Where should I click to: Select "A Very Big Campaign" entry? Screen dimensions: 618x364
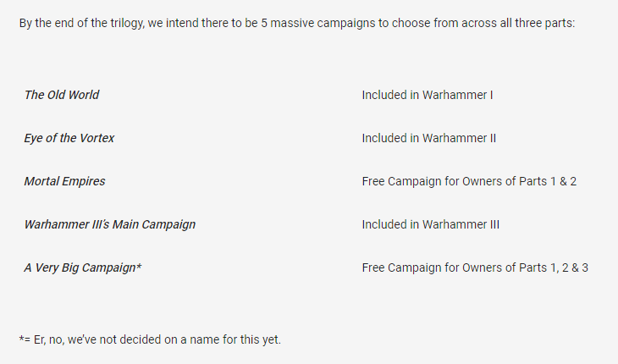pyautogui.click(x=80, y=267)
